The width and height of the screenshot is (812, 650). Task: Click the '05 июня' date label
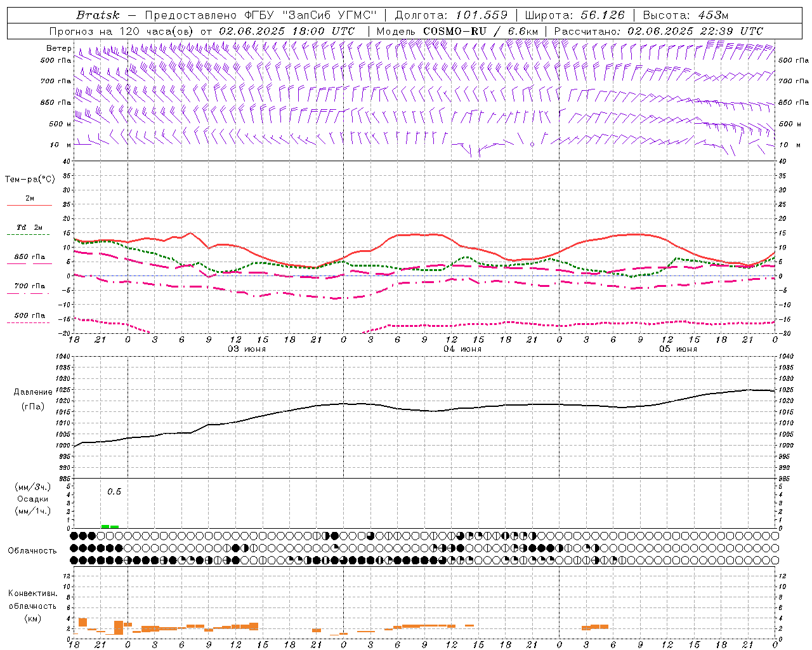pyautogui.click(x=678, y=349)
